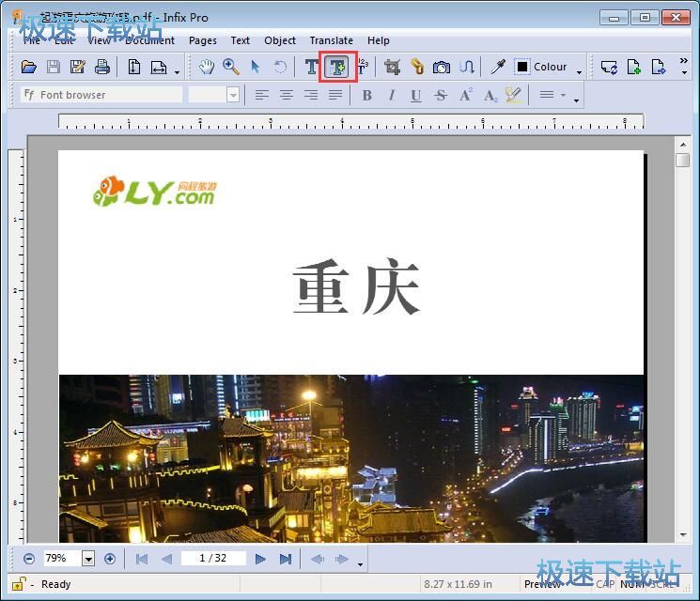The image size is (700, 601).
Task: Open the Pages menu
Action: tap(203, 40)
